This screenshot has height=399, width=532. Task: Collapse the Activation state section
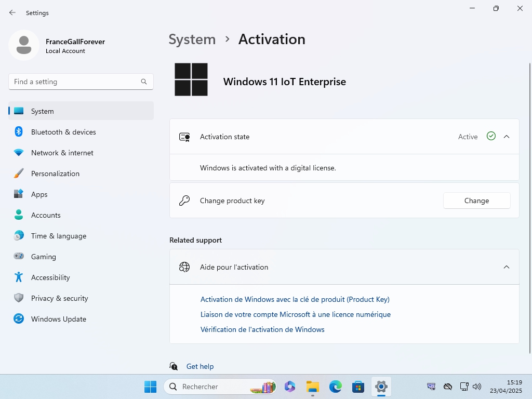(x=507, y=137)
